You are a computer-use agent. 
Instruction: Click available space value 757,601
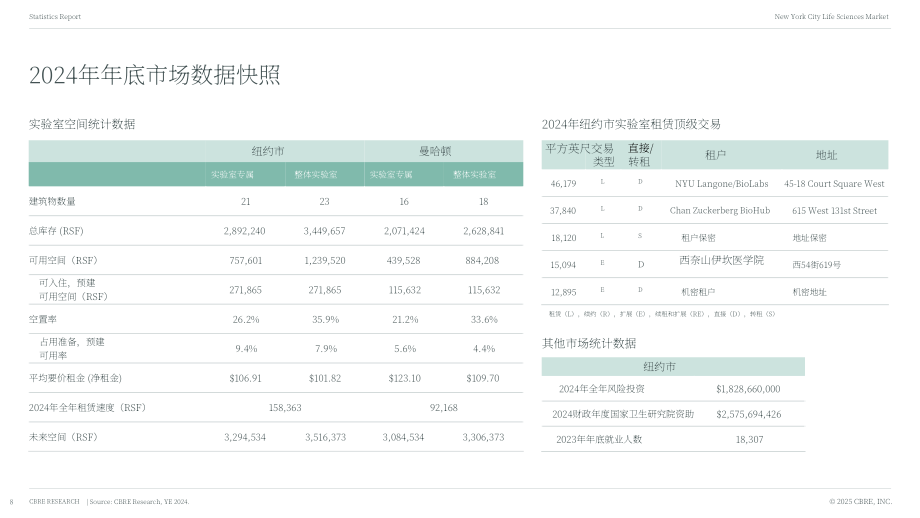pos(245,260)
